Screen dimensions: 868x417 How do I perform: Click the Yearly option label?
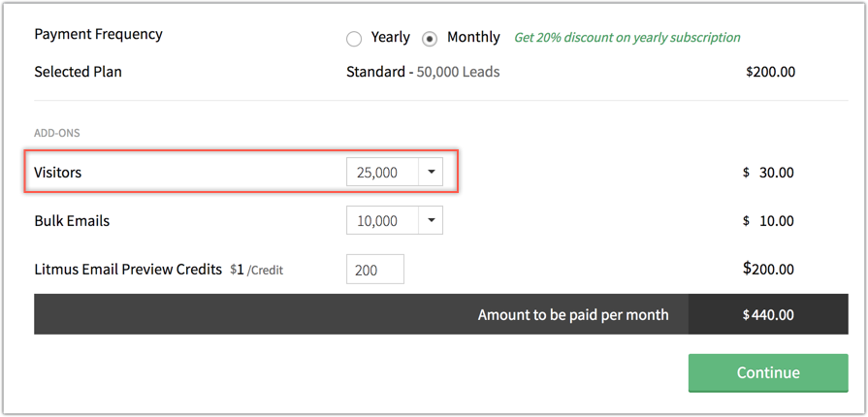[390, 37]
